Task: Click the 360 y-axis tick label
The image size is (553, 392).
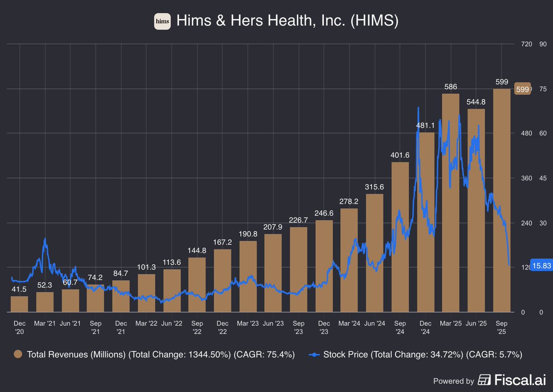Action: [x=527, y=178]
